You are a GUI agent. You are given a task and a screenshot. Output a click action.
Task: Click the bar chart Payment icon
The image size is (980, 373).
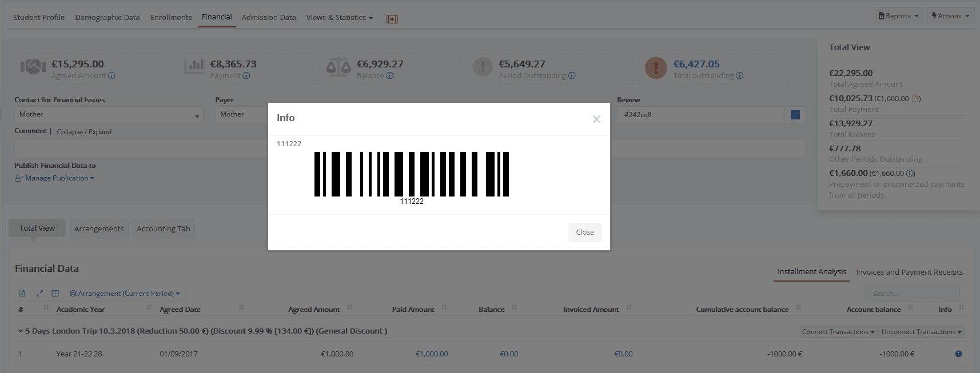point(194,66)
